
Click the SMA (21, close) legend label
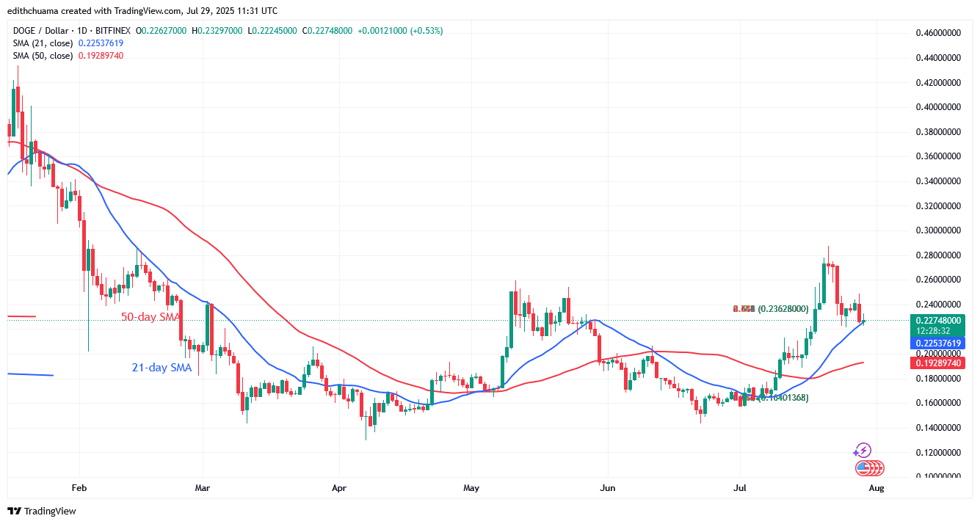[x=43, y=43]
